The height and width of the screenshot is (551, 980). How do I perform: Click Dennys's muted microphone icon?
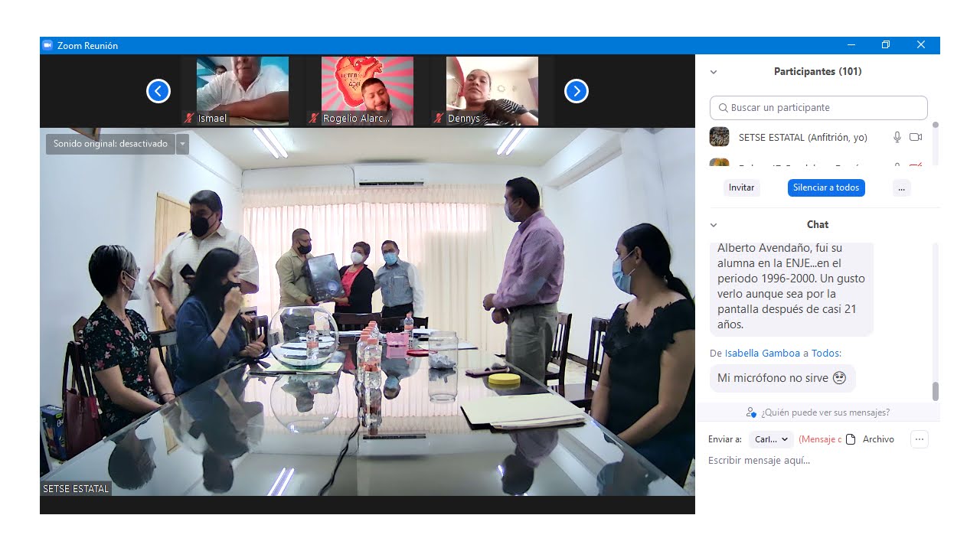tap(439, 119)
